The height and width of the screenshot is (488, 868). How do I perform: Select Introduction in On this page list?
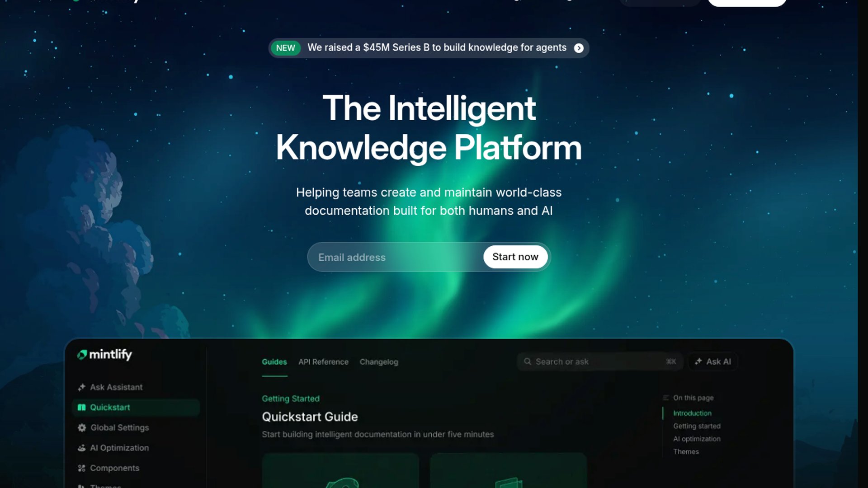[x=692, y=413]
